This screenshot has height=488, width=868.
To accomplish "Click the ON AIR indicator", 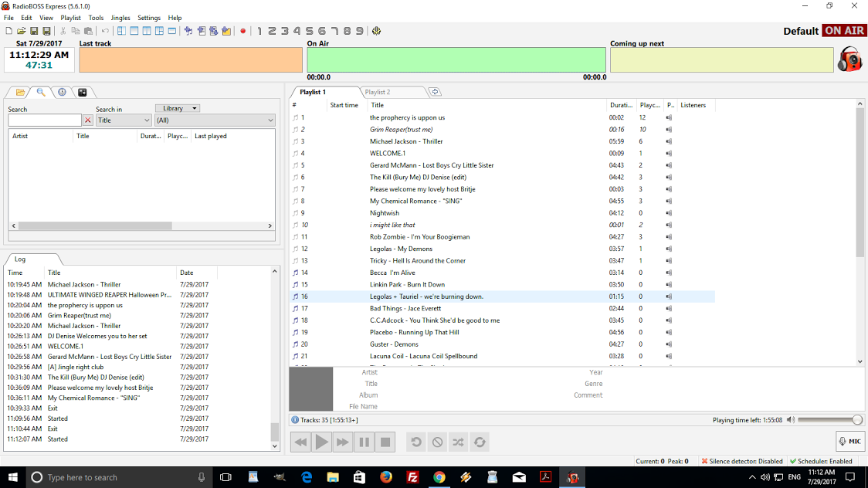I will [x=844, y=31].
